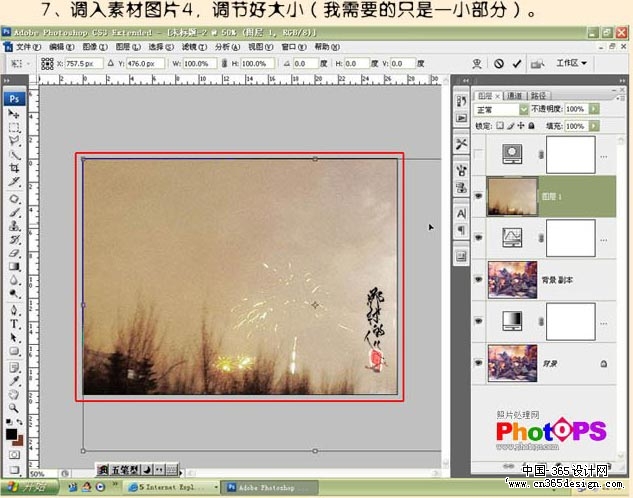
Task: Hide the 背景 副本 layer
Action: pyautogui.click(x=479, y=279)
